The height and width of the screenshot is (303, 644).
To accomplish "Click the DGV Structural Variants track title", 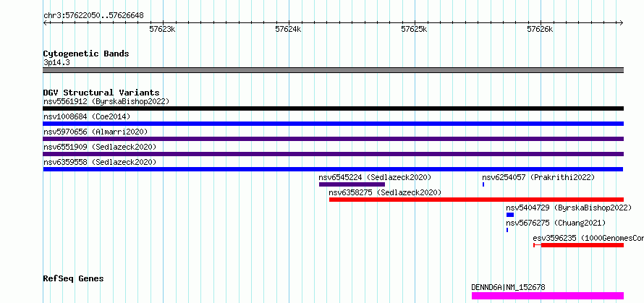I will coord(101,93).
